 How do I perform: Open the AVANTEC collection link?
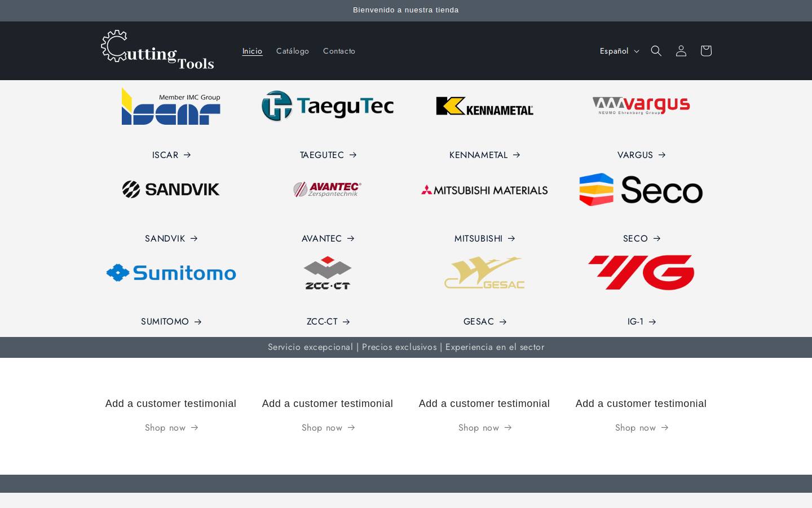click(x=328, y=238)
